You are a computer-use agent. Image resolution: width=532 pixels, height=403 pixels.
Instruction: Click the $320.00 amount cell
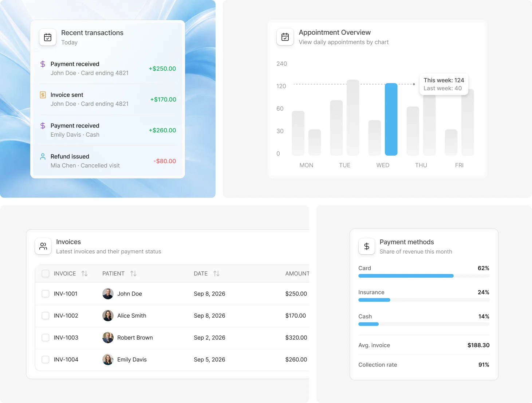(296, 338)
